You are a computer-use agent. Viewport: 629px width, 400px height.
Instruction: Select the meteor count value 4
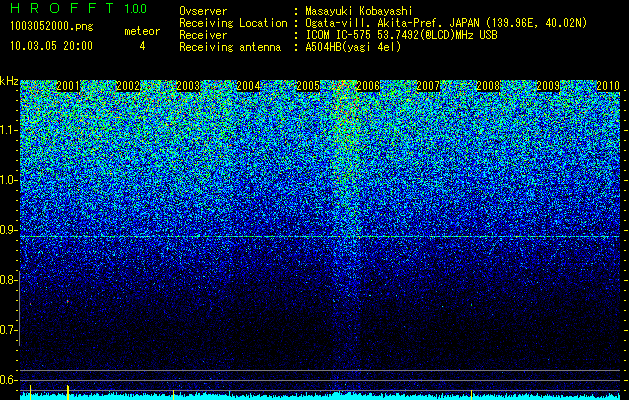pyautogui.click(x=142, y=46)
